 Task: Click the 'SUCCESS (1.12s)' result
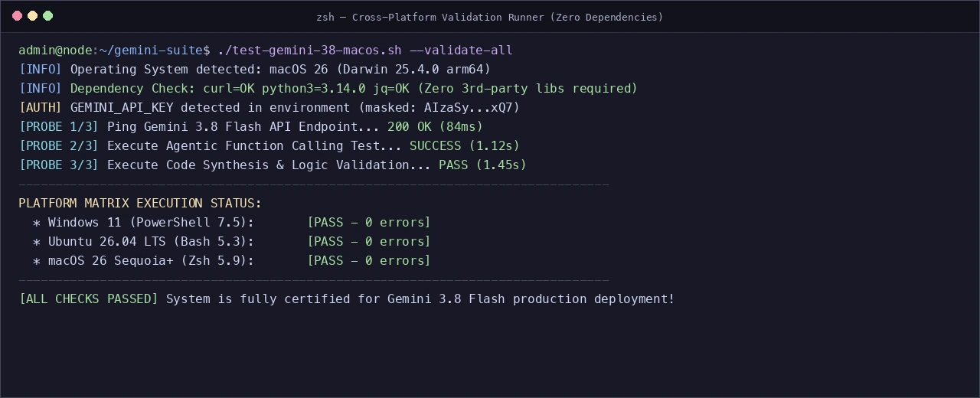tap(465, 146)
